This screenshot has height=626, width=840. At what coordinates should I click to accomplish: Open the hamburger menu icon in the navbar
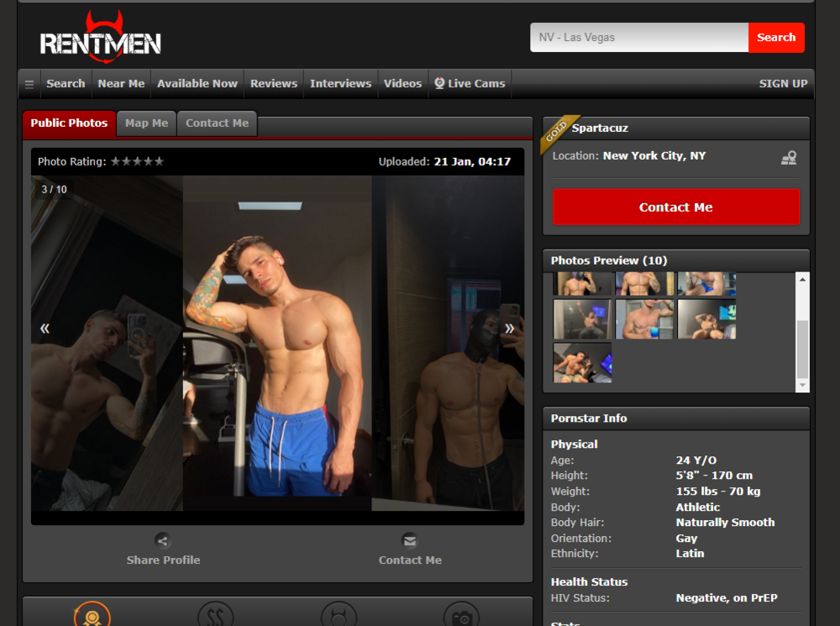29,84
